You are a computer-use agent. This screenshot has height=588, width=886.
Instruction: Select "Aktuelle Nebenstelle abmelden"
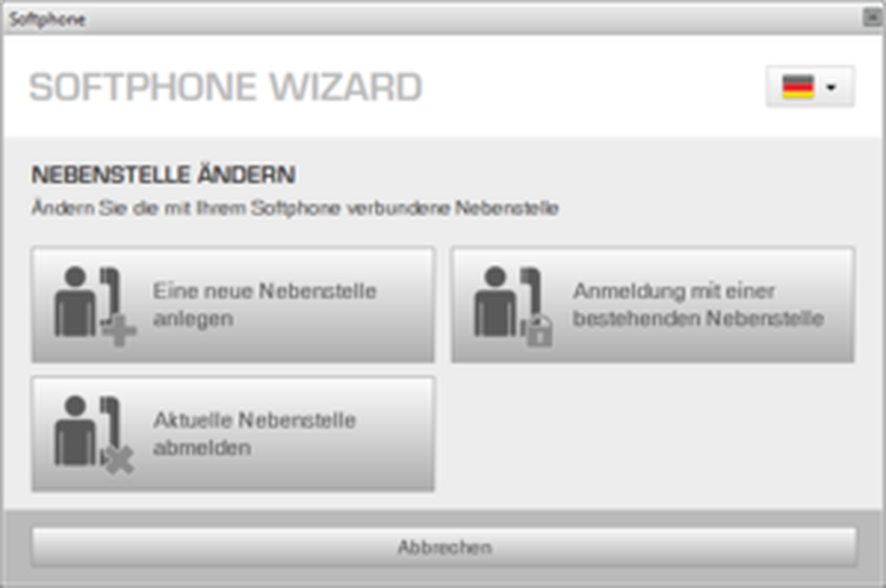pyautogui.click(x=233, y=434)
